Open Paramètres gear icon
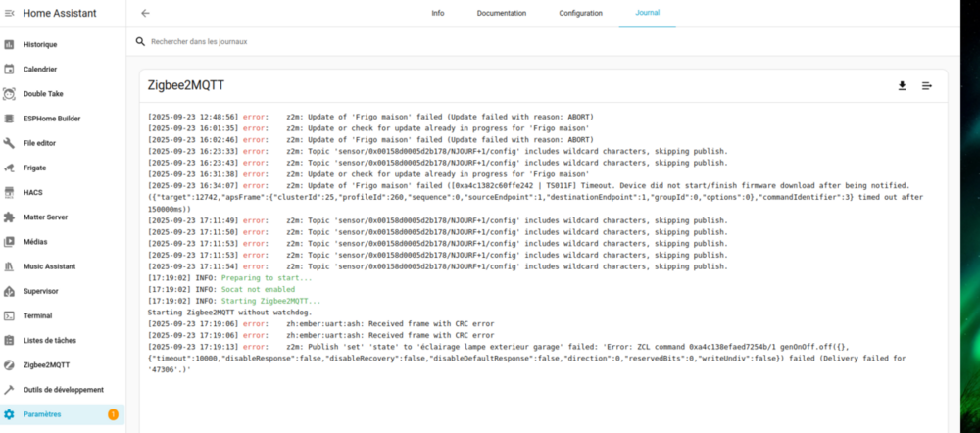The image size is (980, 433). pos(9,414)
